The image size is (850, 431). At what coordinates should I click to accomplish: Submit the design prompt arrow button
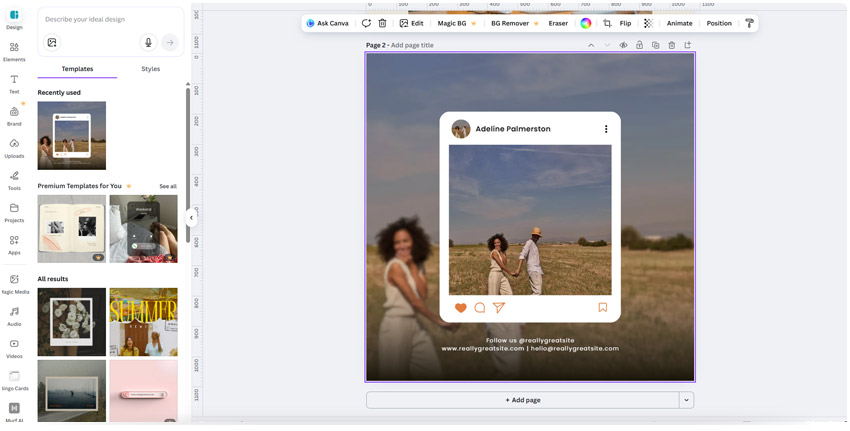tap(170, 42)
